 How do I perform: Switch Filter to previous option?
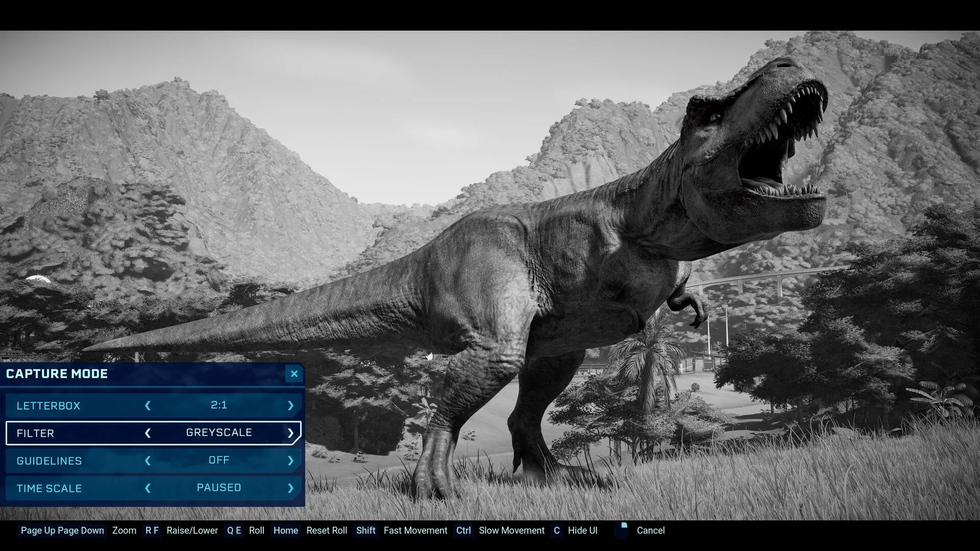coord(148,433)
